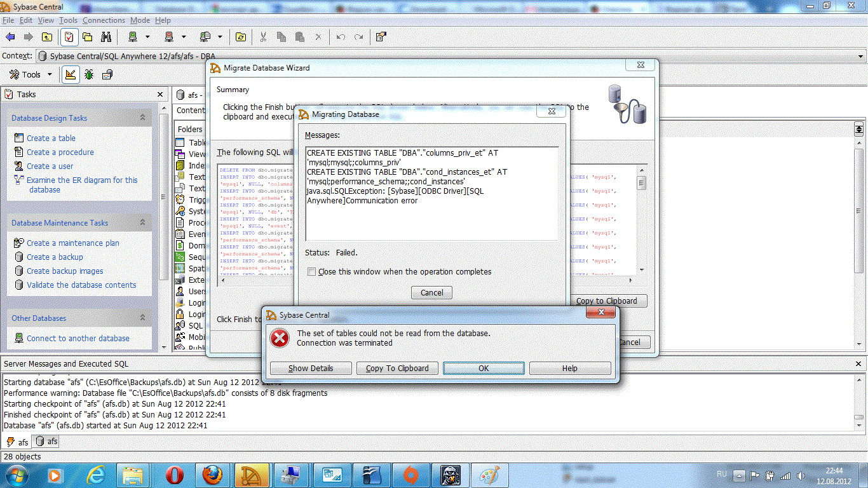Open Opera from the taskbar
Image resolution: width=868 pixels, height=488 pixels.
(x=173, y=475)
